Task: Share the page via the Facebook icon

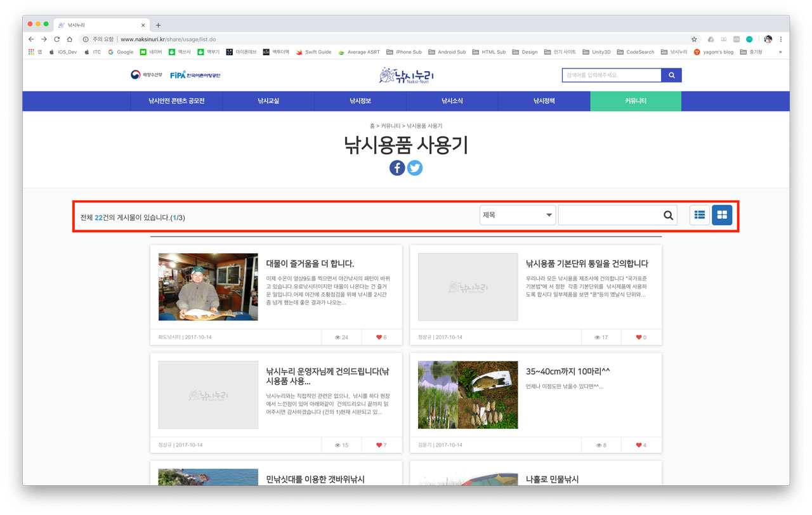Action: coord(397,167)
